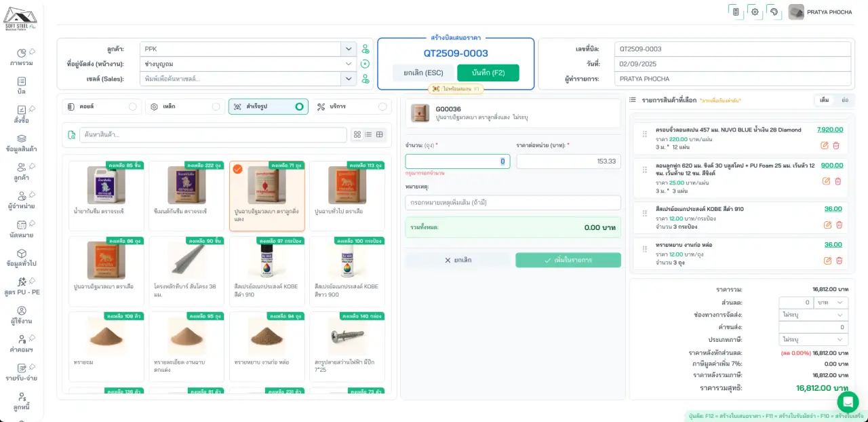Viewport: 868px width, 422px height.
Task: Click the บันทึก (F2) save button
Action: [x=488, y=73]
